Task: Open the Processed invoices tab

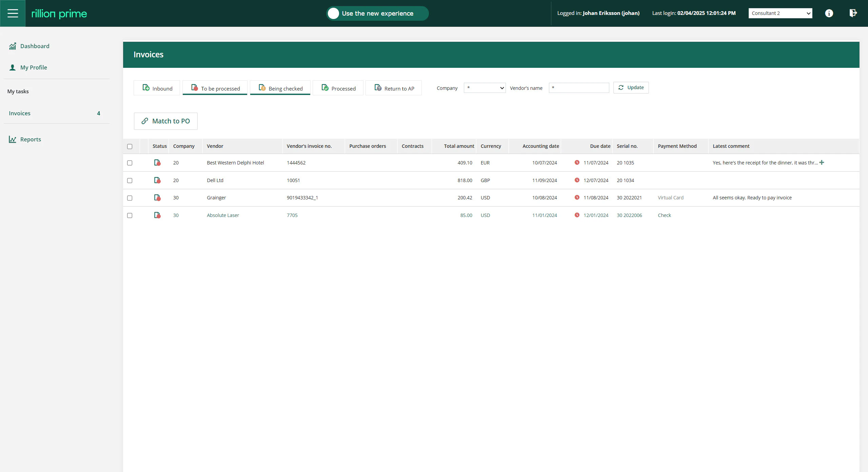Action: (338, 88)
